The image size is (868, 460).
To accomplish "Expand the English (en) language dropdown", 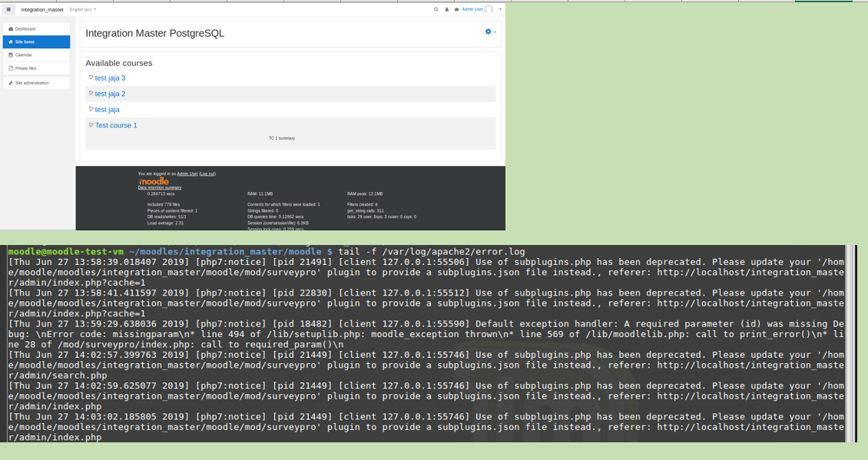I will coord(83,9).
